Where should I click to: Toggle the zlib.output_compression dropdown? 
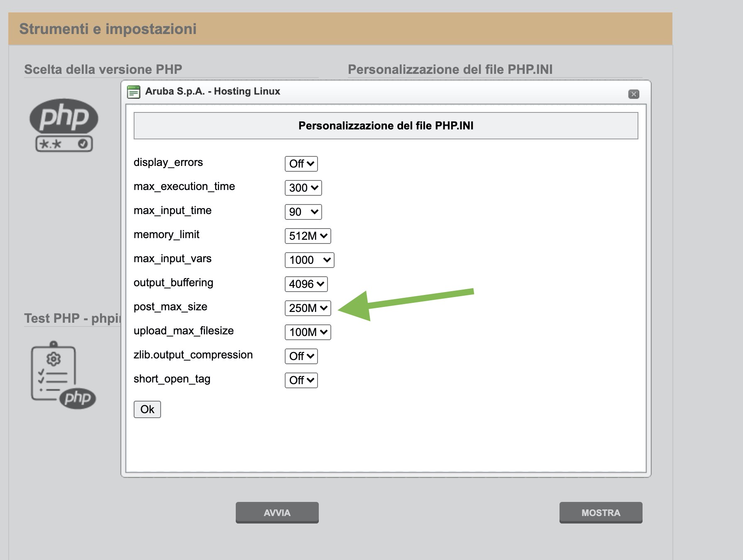(x=301, y=356)
